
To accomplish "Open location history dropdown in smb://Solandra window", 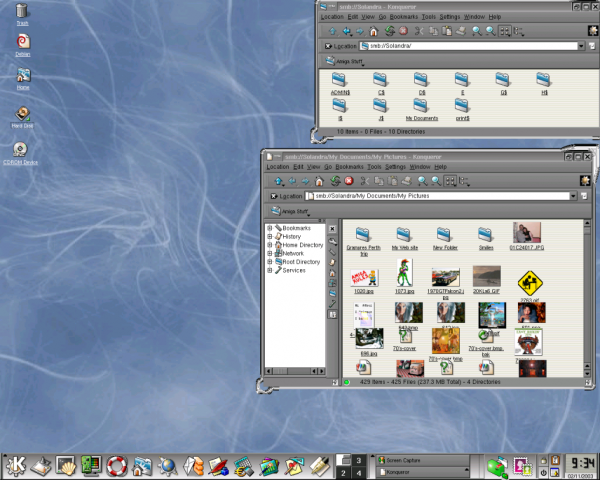I will (581, 46).
